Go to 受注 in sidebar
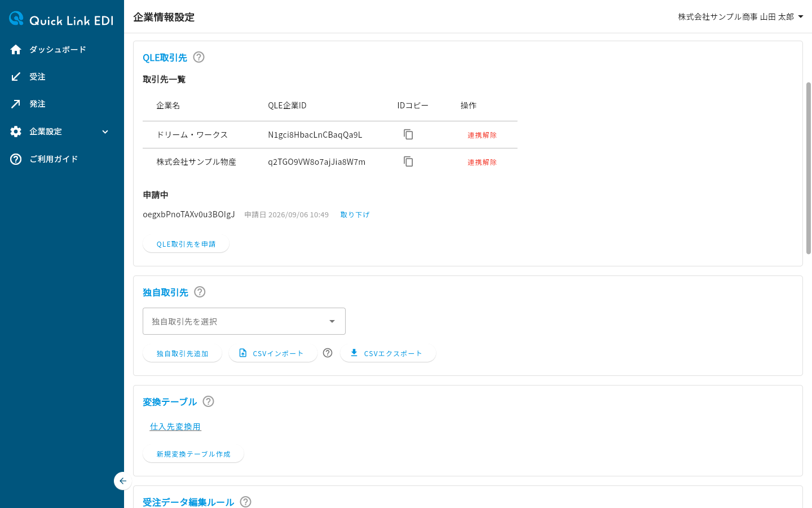Image resolution: width=812 pixels, height=508 pixels. 37,77
